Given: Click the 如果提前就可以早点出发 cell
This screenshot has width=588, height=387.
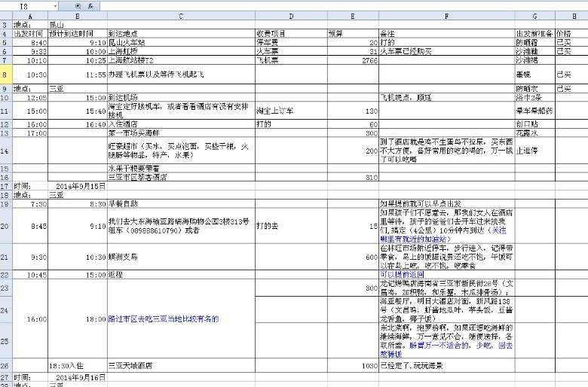Looking at the screenshot, I should click(x=446, y=204).
